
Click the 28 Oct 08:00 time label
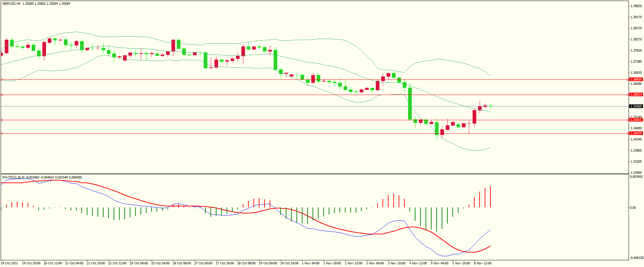click(246, 263)
